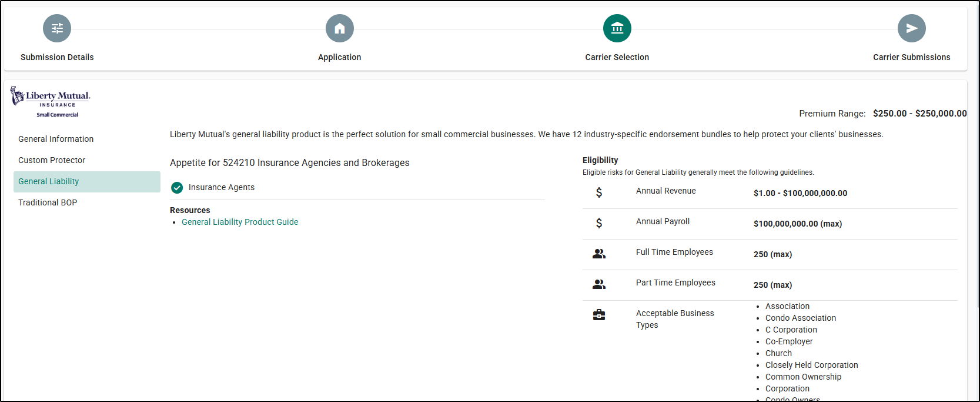Click the value $100,000,000.00 (max)
980x402 pixels.
pos(798,224)
